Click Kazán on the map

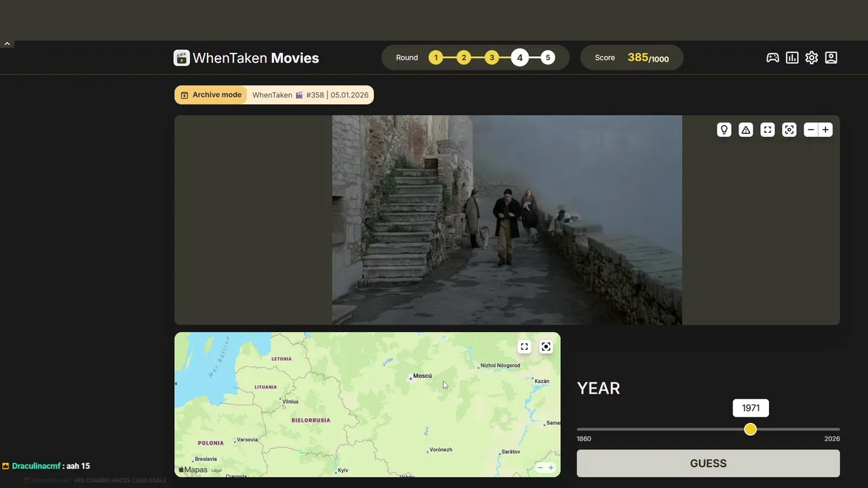click(542, 381)
